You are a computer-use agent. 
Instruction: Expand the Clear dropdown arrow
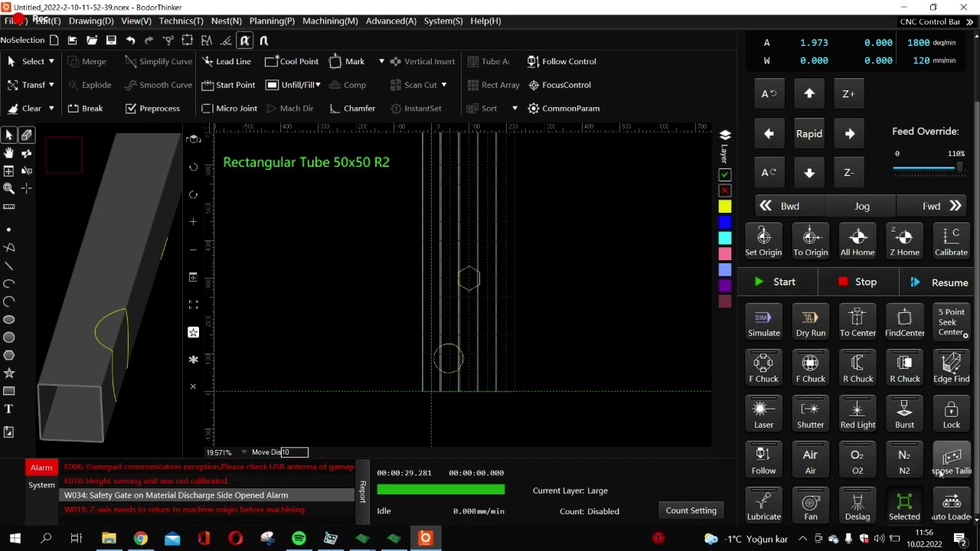click(x=51, y=109)
